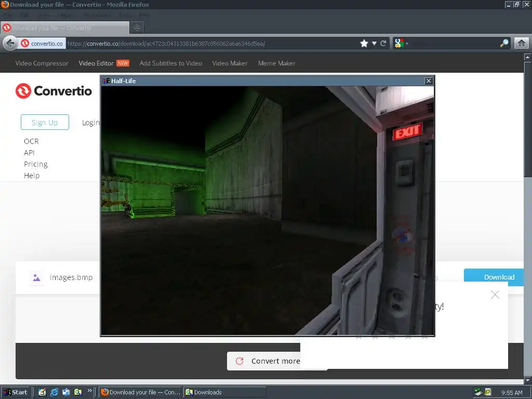
Task: Open the View menu in Firefox
Action: coord(44,15)
